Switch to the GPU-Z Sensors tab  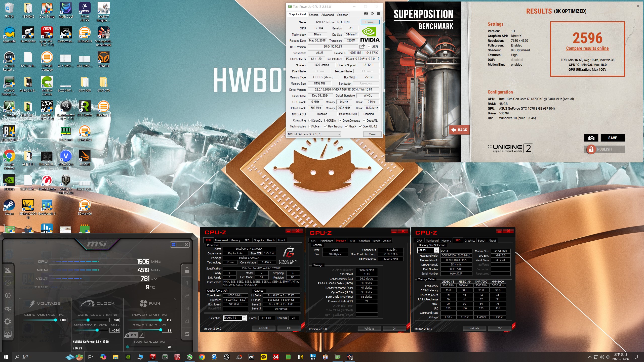313,15
